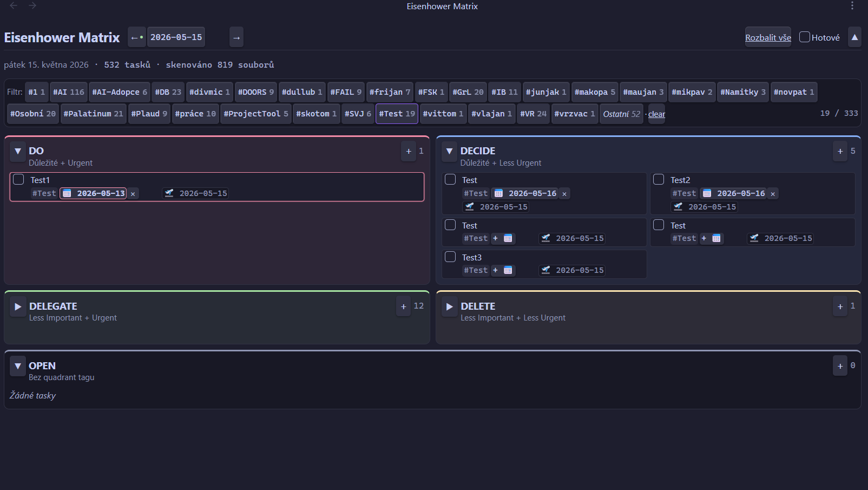Remove the 2026-05-13 due date from Test1
Screen dimensions: 868x490
pos(133,193)
